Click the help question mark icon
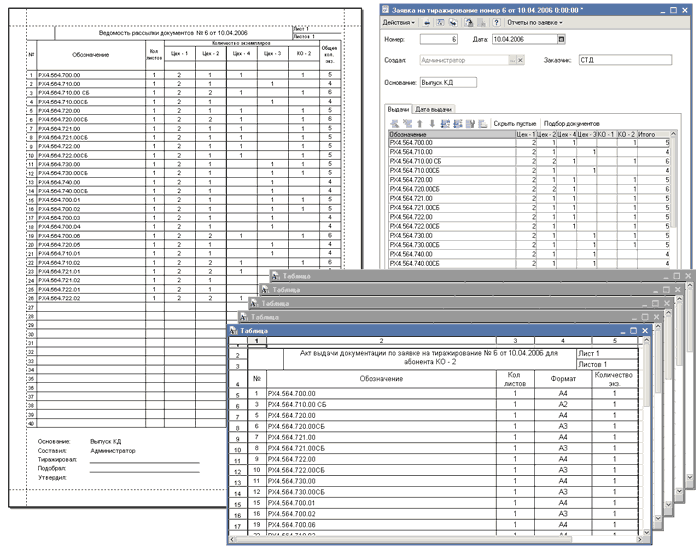The height and width of the screenshot is (560, 700). [496, 22]
